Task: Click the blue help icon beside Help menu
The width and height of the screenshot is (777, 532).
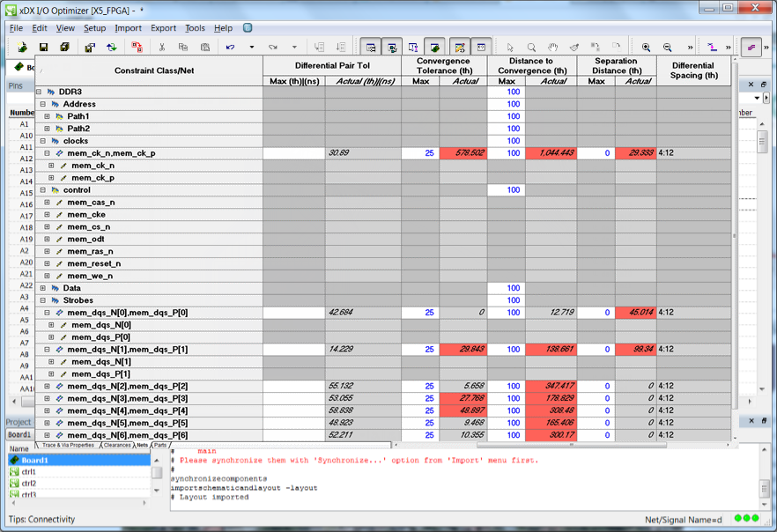Action: coord(248,27)
